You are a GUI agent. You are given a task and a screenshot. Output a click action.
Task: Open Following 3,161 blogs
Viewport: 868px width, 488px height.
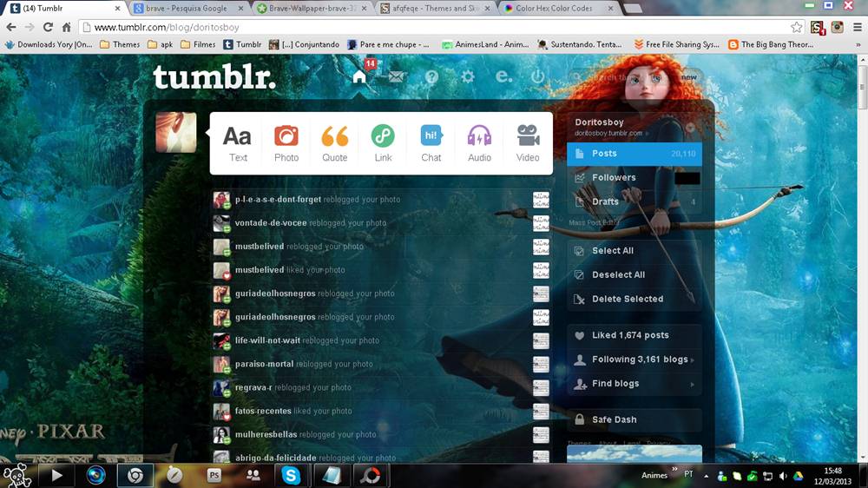[x=635, y=359]
